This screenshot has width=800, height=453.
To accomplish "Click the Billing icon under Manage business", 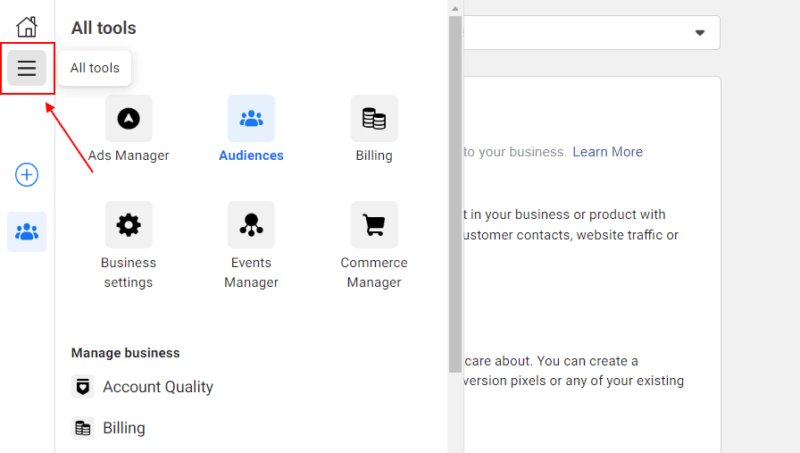I will (83, 428).
